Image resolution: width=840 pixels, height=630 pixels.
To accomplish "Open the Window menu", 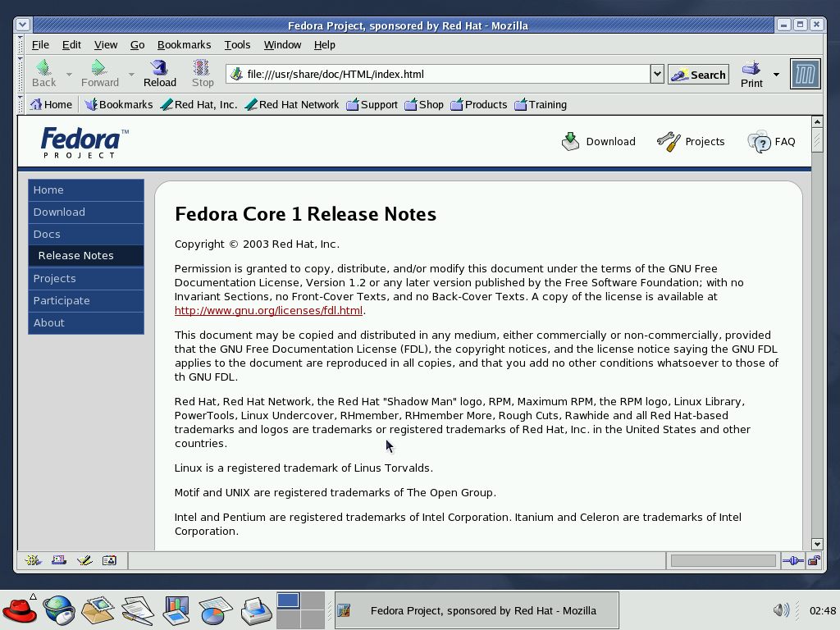I will click(x=282, y=45).
